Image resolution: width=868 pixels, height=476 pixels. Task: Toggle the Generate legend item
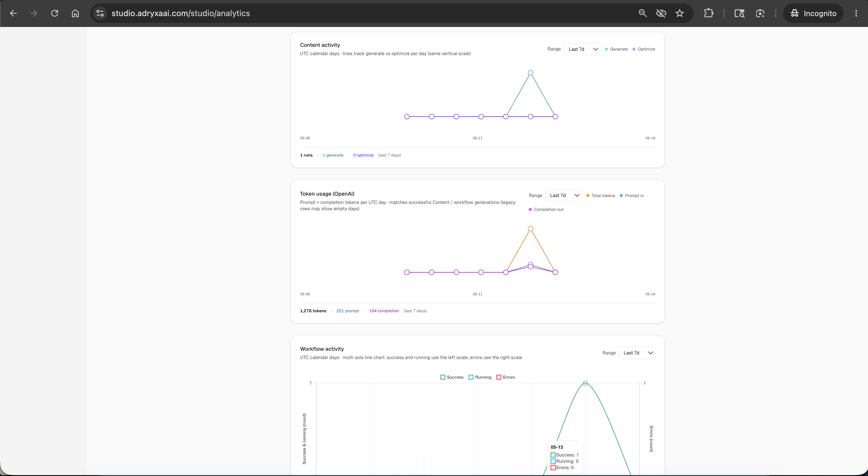[616, 49]
